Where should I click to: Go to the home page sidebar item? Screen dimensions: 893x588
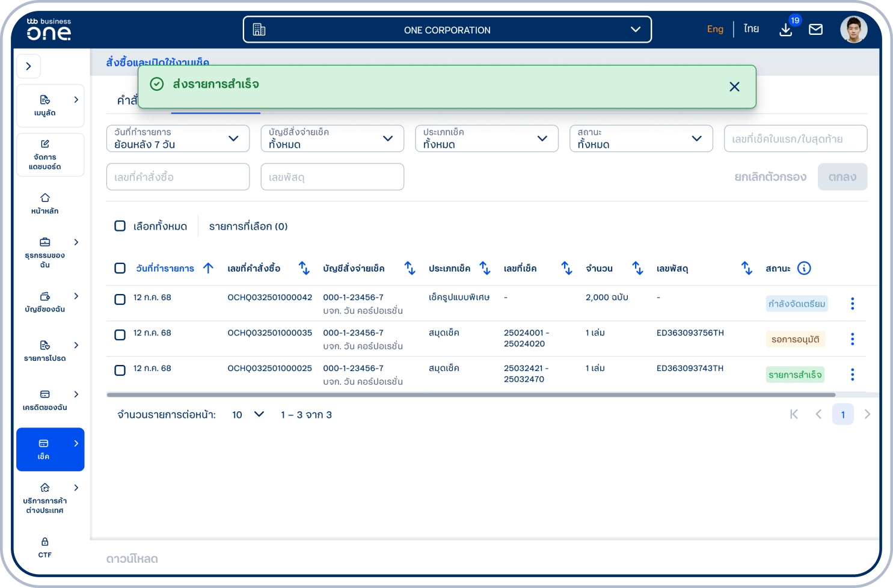tap(45, 204)
